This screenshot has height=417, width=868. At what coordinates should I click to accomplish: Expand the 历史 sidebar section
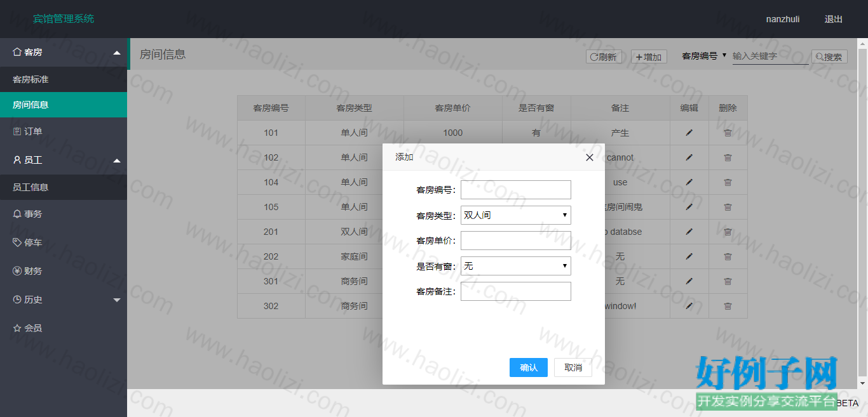click(64, 300)
